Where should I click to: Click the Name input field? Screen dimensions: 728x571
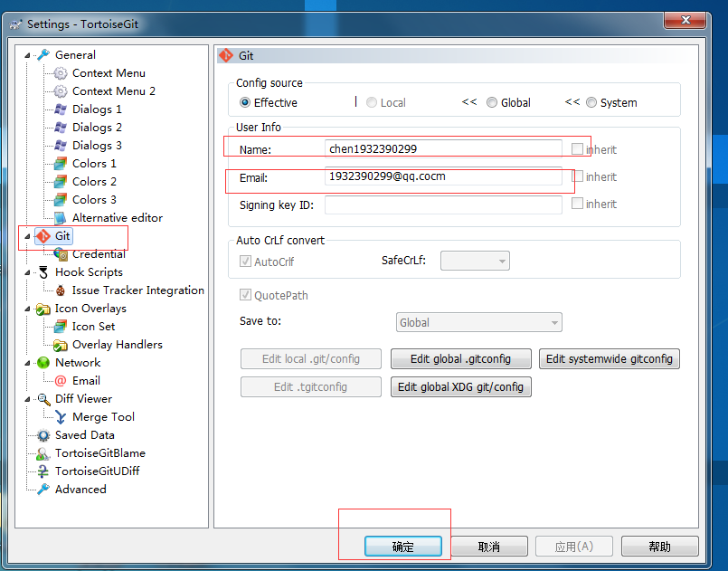click(x=443, y=148)
